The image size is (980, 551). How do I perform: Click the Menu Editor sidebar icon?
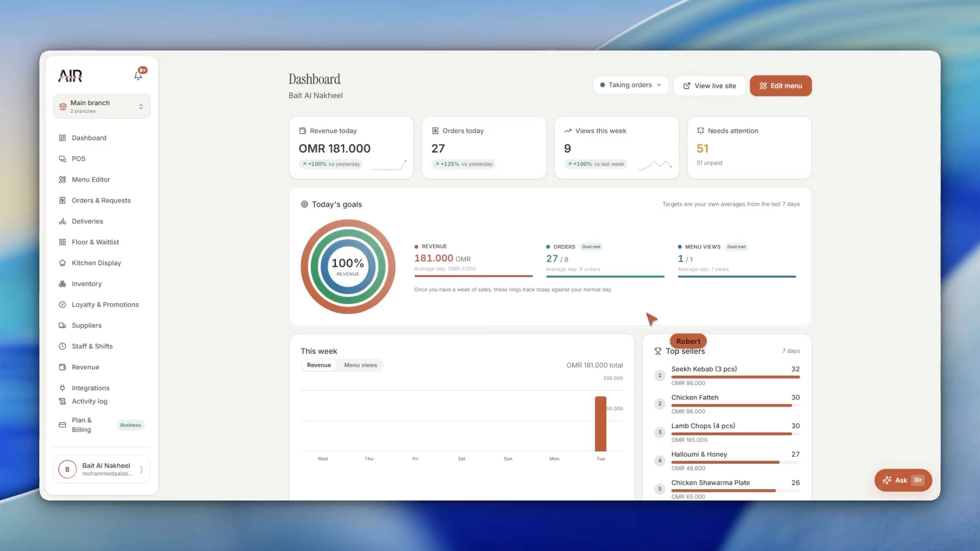pyautogui.click(x=62, y=180)
